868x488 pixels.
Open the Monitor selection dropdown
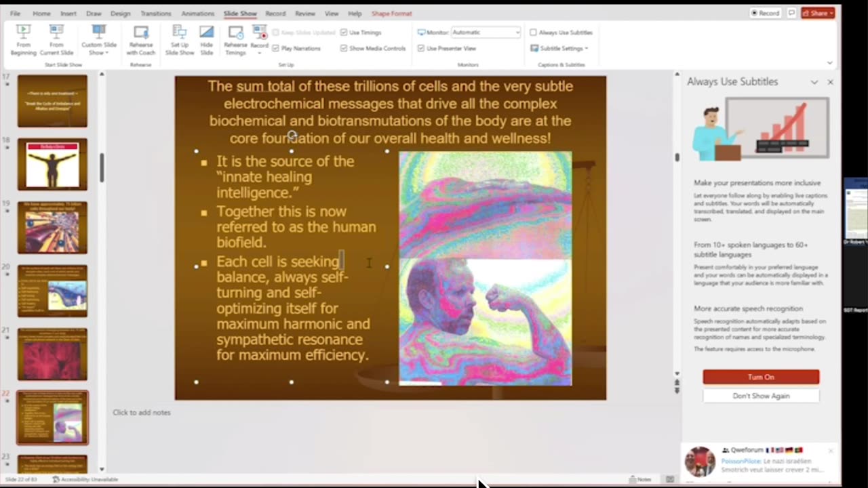(x=486, y=32)
